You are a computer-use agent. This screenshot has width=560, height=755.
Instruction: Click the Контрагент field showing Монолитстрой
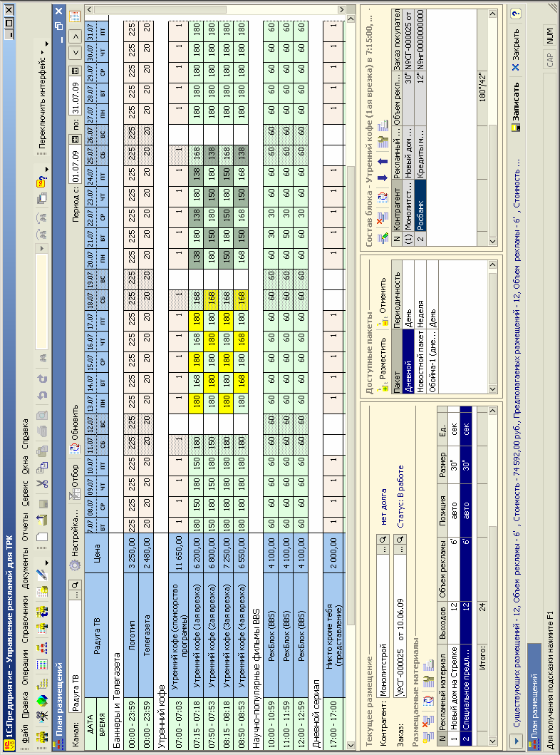(383, 626)
